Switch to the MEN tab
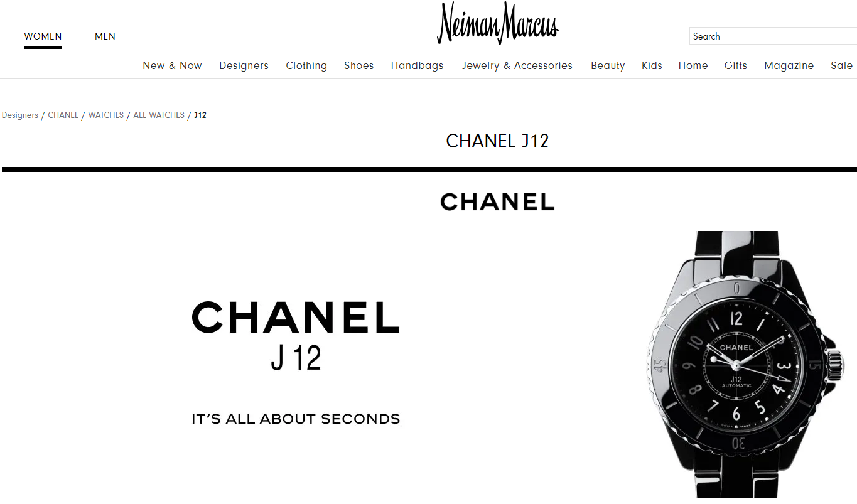Viewport: 857px width, 504px height. pos(105,36)
